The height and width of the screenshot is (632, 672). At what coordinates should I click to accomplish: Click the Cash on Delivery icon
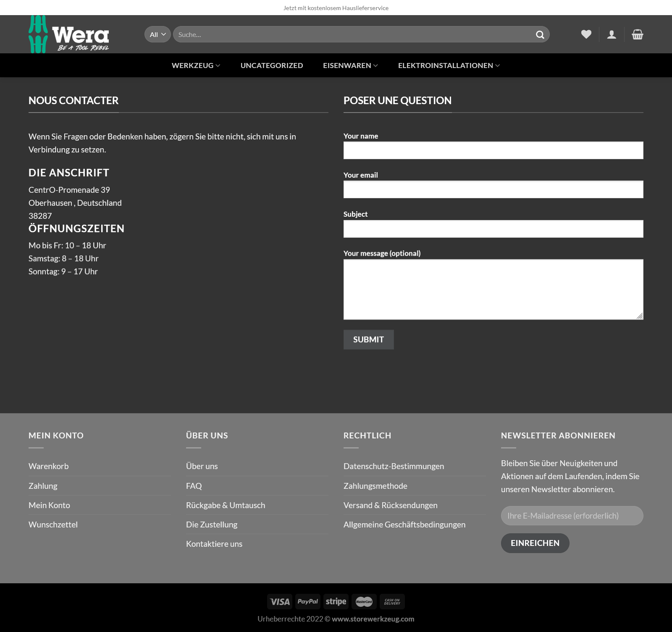392,601
